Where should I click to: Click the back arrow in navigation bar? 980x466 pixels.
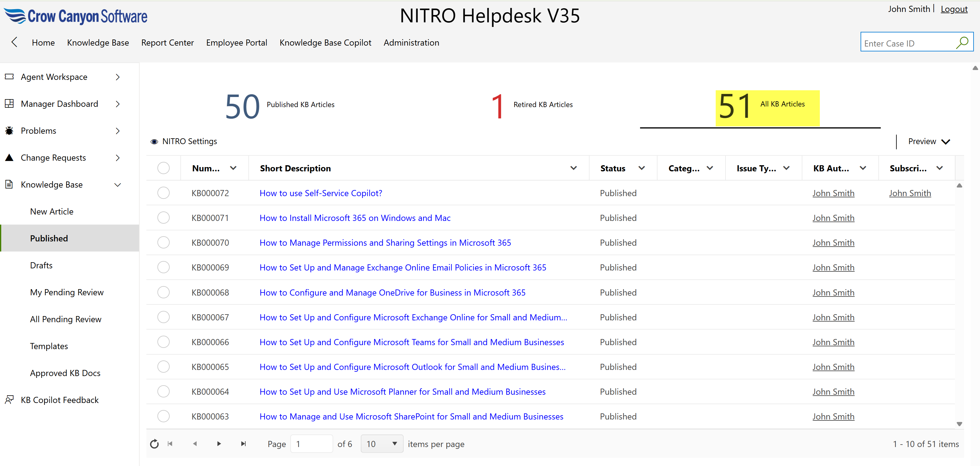[x=14, y=42]
